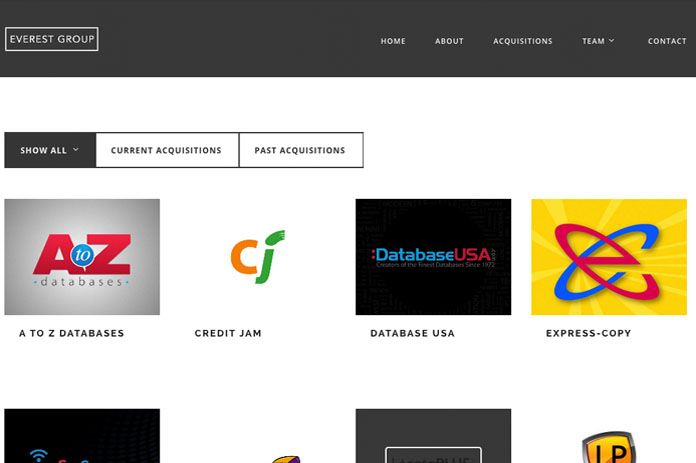Follow the EXPRESS-COPY title link
The height and width of the screenshot is (463, 696).
[589, 333]
